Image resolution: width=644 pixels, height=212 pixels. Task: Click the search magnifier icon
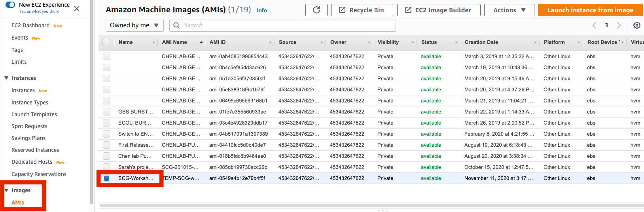point(176,25)
